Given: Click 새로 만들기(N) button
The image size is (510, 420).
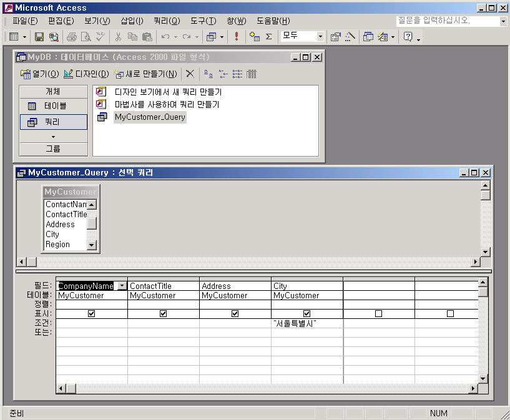Looking at the screenshot, I should click(x=145, y=74).
